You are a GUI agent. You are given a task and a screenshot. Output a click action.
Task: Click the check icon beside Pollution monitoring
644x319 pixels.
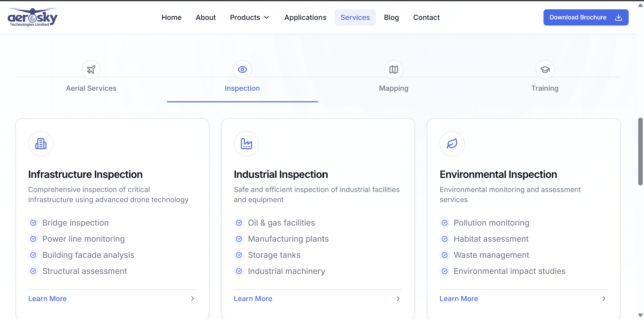445,223
